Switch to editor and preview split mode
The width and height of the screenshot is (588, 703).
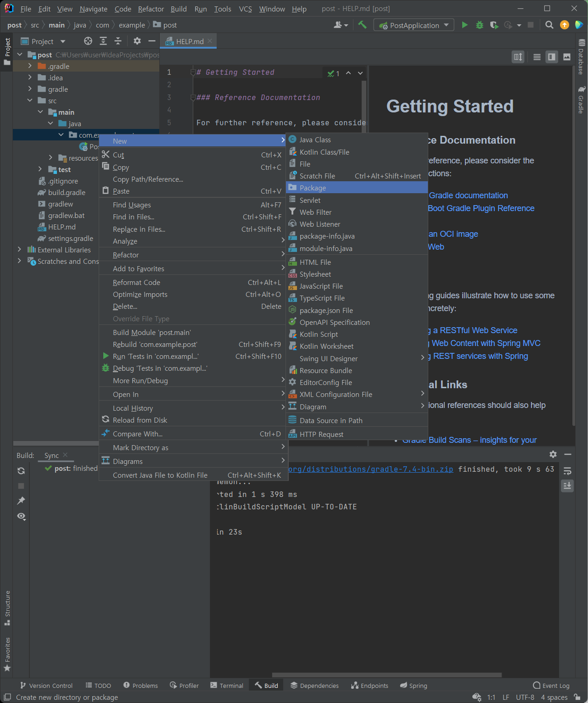pos(552,57)
